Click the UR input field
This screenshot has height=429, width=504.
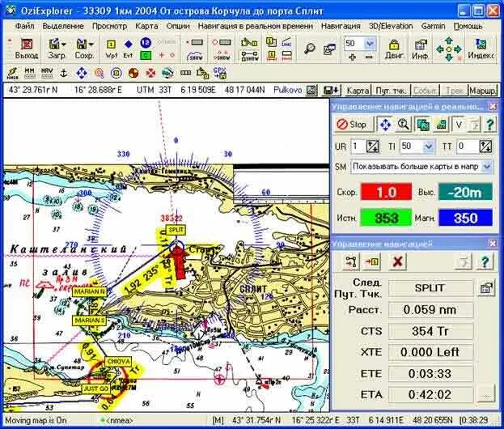(x=358, y=147)
